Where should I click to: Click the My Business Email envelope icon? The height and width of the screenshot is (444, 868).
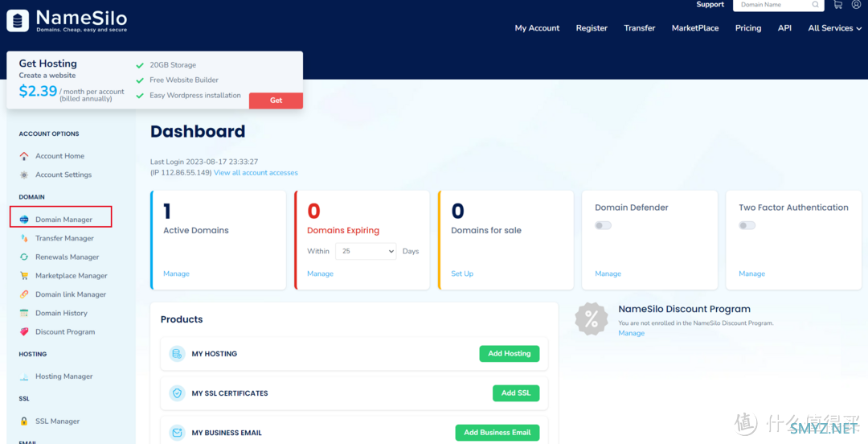(177, 433)
